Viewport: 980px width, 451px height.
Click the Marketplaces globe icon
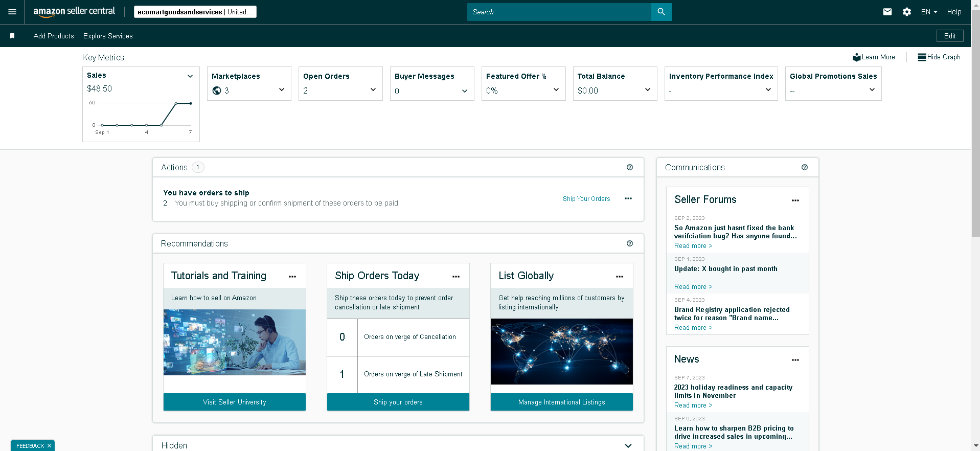217,91
